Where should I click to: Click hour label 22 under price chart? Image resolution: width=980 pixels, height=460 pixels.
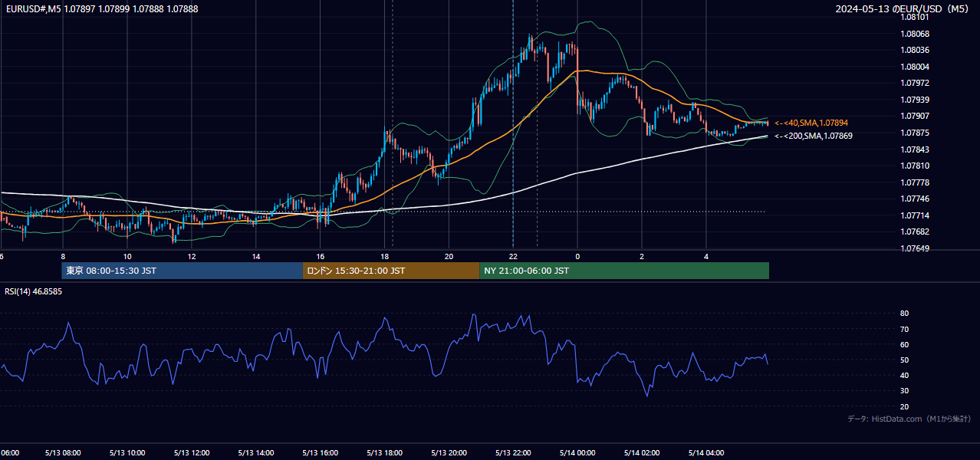513,256
